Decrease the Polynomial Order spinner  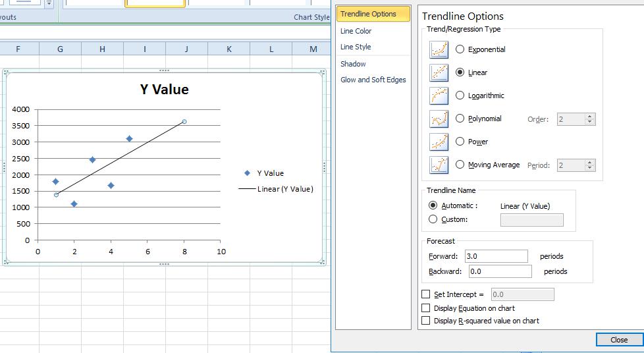pos(590,122)
